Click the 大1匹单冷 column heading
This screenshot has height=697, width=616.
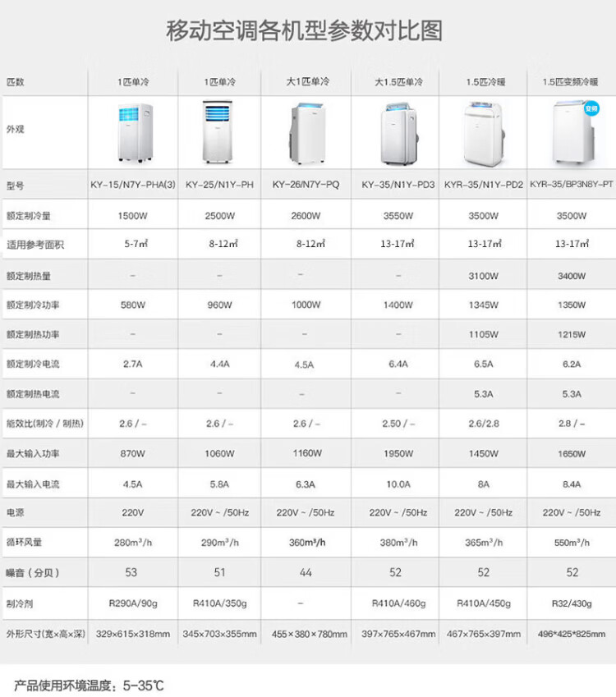pyautogui.click(x=306, y=82)
